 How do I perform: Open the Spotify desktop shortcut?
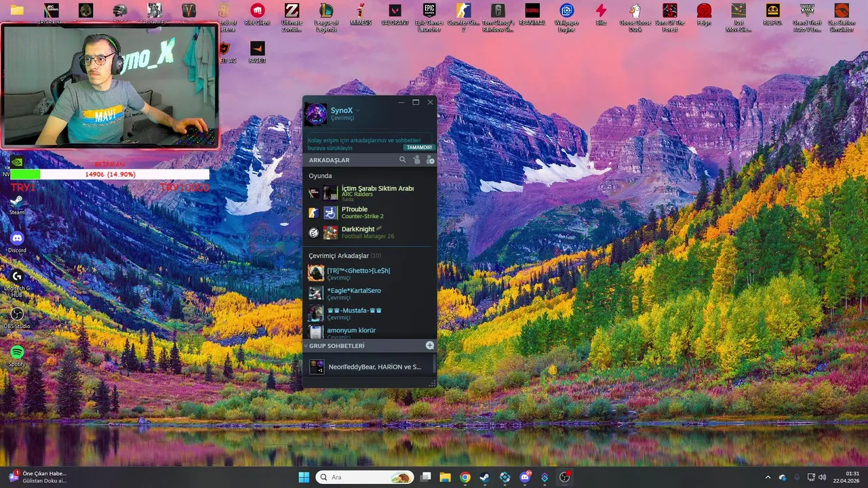[17, 356]
